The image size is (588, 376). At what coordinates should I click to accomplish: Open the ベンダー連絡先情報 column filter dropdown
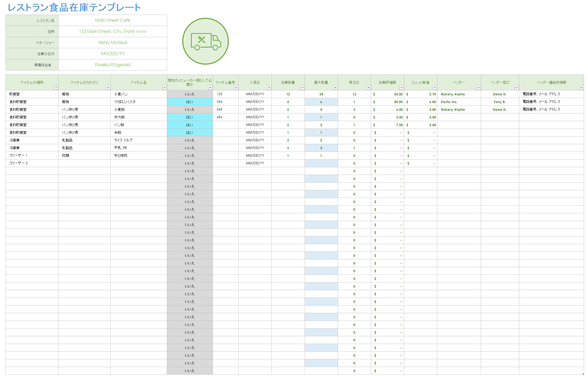click(581, 88)
